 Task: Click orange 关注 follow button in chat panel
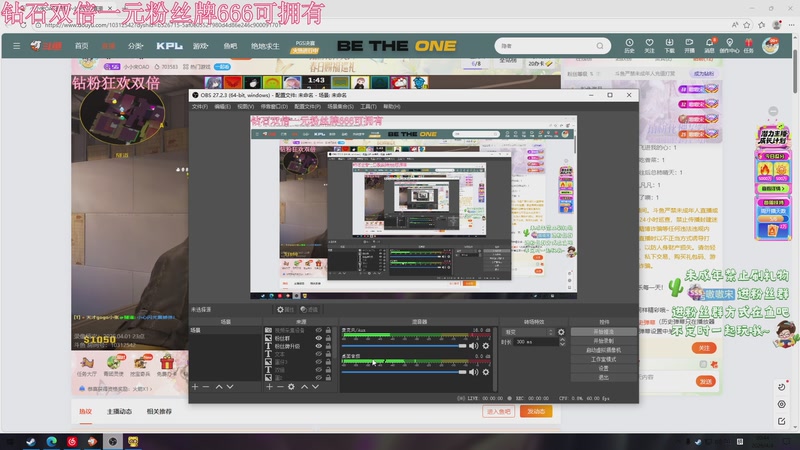704,348
